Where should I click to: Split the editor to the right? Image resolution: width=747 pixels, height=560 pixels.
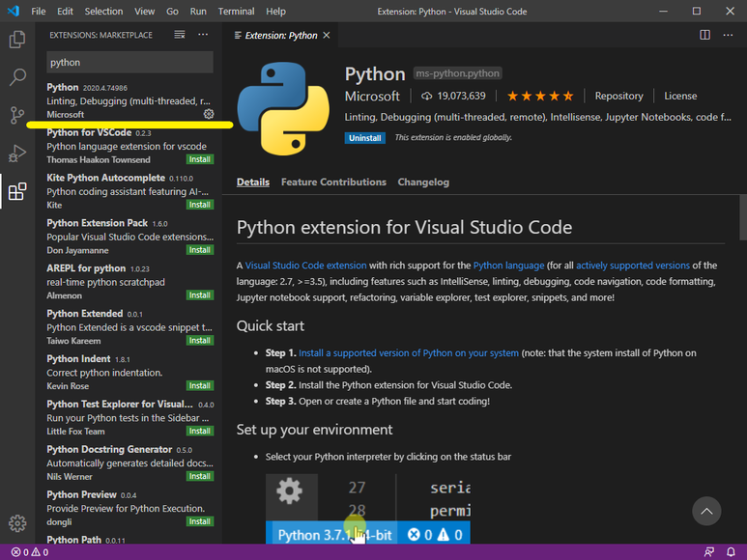(x=705, y=35)
